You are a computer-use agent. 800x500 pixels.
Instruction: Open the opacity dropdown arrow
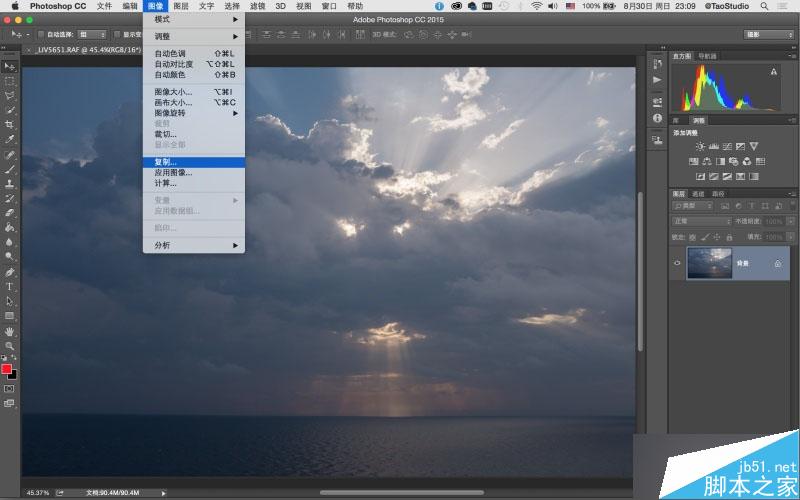(791, 221)
